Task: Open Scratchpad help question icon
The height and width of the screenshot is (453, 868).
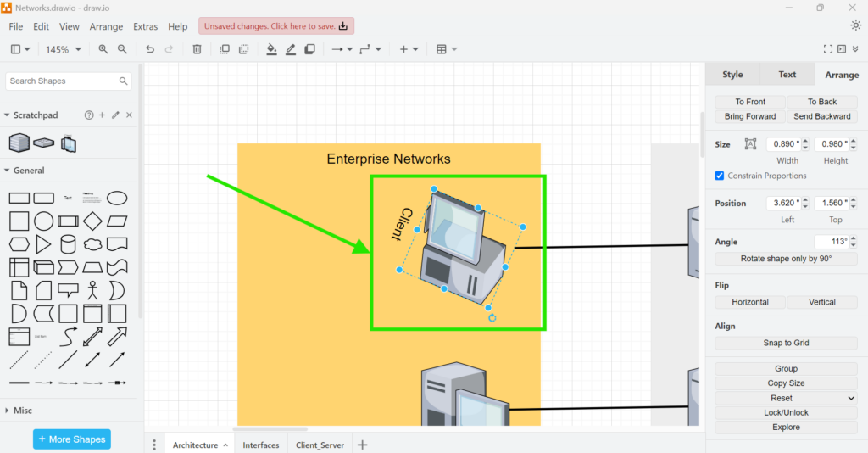Action: point(88,115)
